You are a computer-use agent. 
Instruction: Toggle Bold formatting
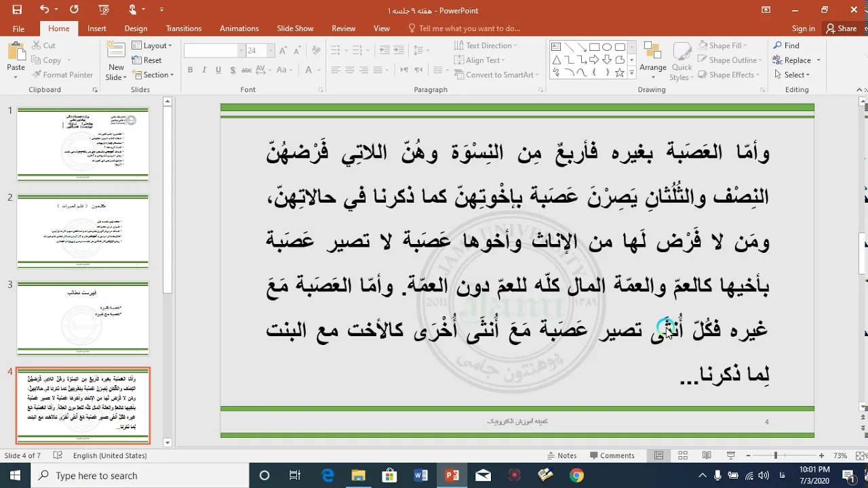191,70
